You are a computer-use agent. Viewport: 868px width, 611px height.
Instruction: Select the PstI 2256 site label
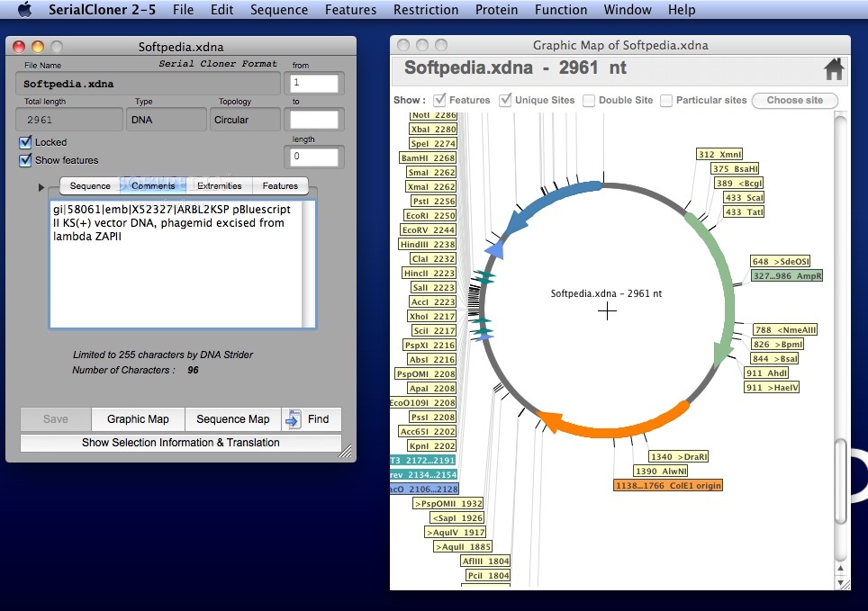point(433,201)
